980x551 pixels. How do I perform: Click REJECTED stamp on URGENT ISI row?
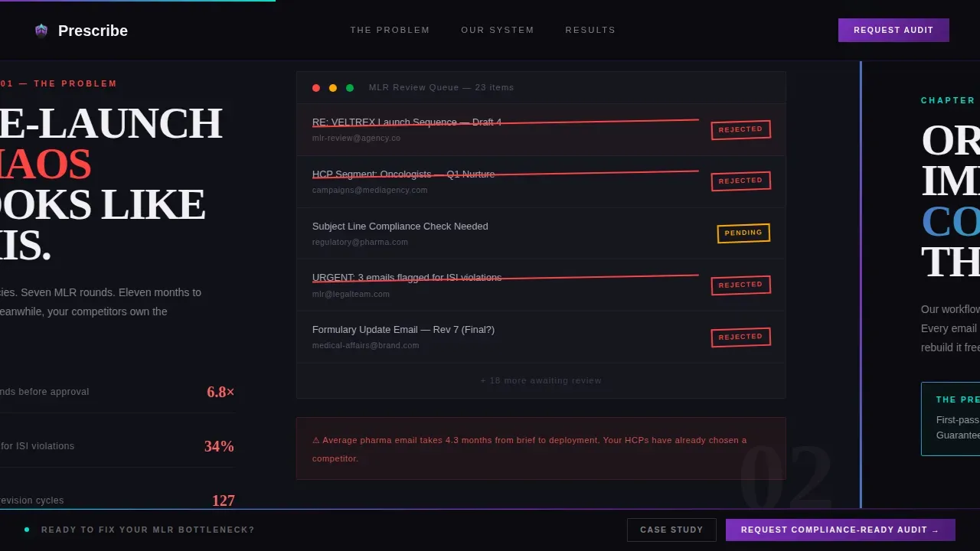[740, 285]
